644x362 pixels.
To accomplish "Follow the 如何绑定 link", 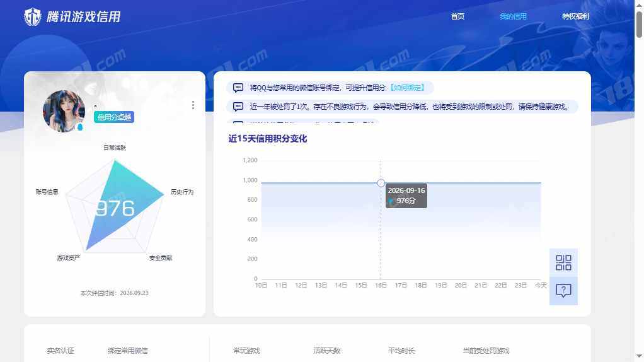I will point(408,88).
